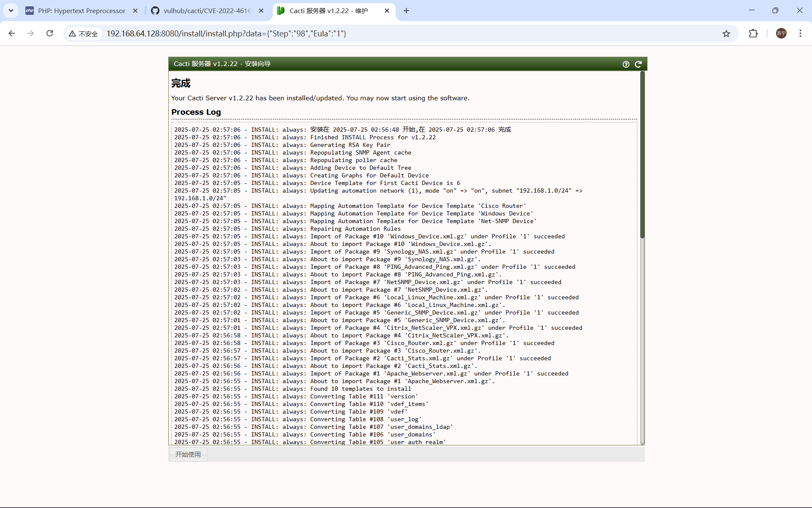Open a new browser tab
812x508 pixels.
coord(406,11)
